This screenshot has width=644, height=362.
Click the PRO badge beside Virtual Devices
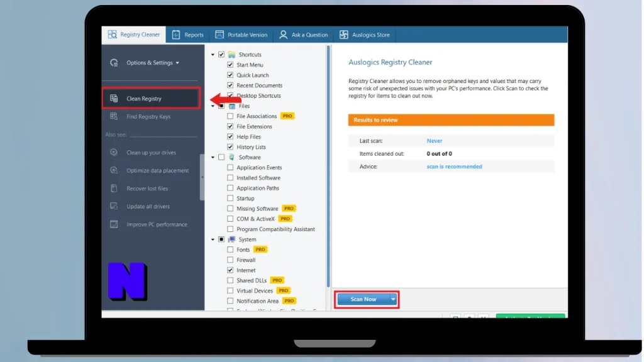point(284,290)
